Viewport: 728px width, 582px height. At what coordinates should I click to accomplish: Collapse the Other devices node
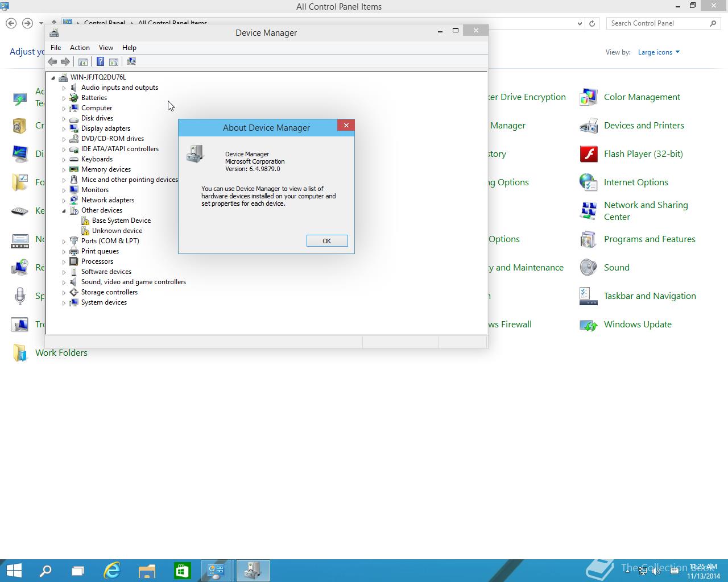64,210
